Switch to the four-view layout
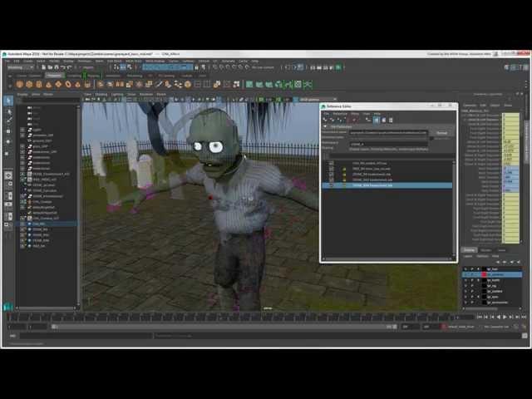532x399 pixels. 8,185
